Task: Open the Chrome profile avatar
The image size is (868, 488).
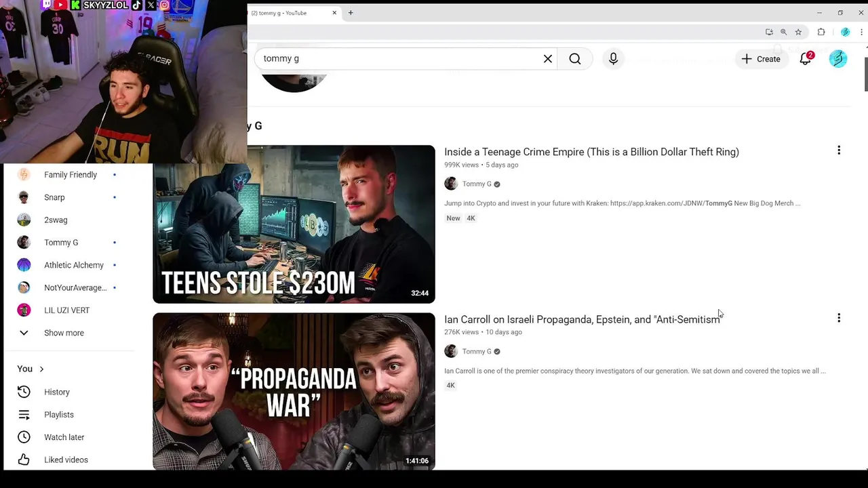Action: (845, 32)
